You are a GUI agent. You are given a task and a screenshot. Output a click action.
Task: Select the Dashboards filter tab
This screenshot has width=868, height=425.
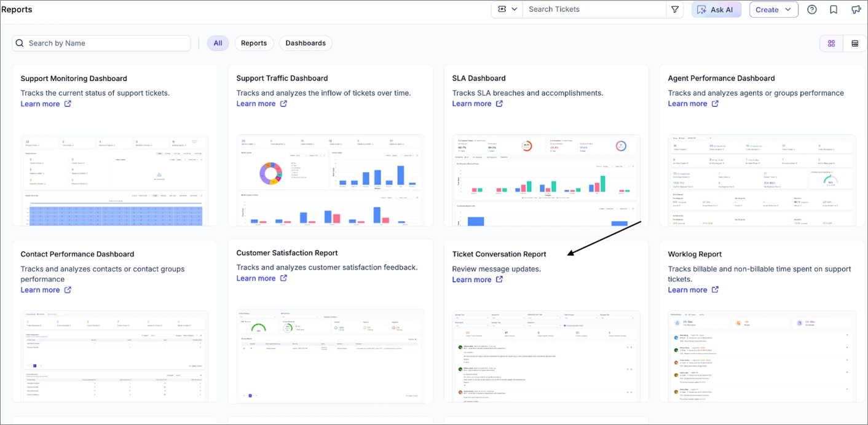[x=306, y=43]
